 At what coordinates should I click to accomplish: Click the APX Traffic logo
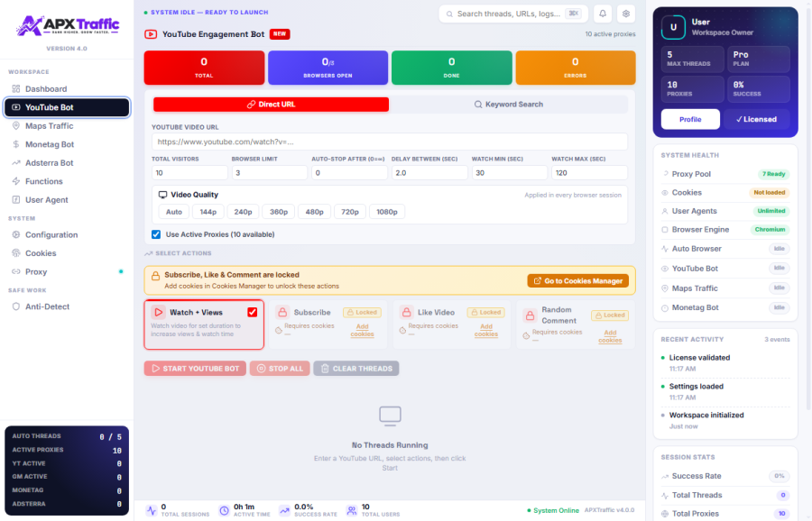coord(67,25)
